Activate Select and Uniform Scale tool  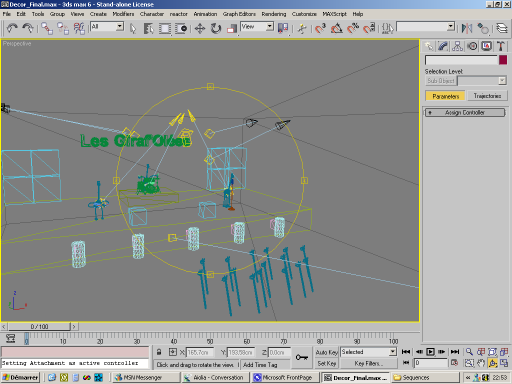click(232, 28)
